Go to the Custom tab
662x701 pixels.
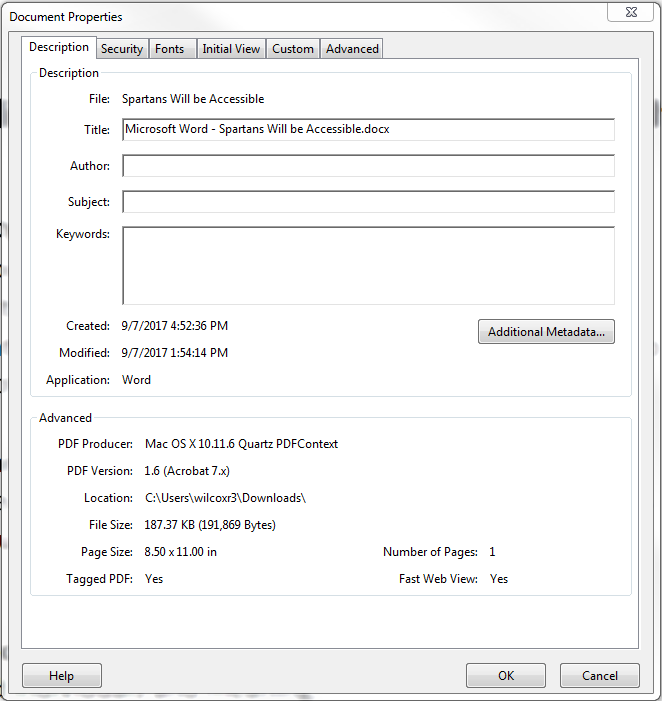pyautogui.click(x=293, y=48)
